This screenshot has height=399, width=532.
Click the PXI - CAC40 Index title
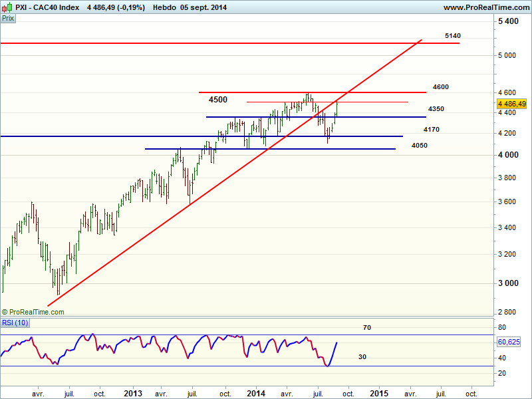[x=47, y=7]
